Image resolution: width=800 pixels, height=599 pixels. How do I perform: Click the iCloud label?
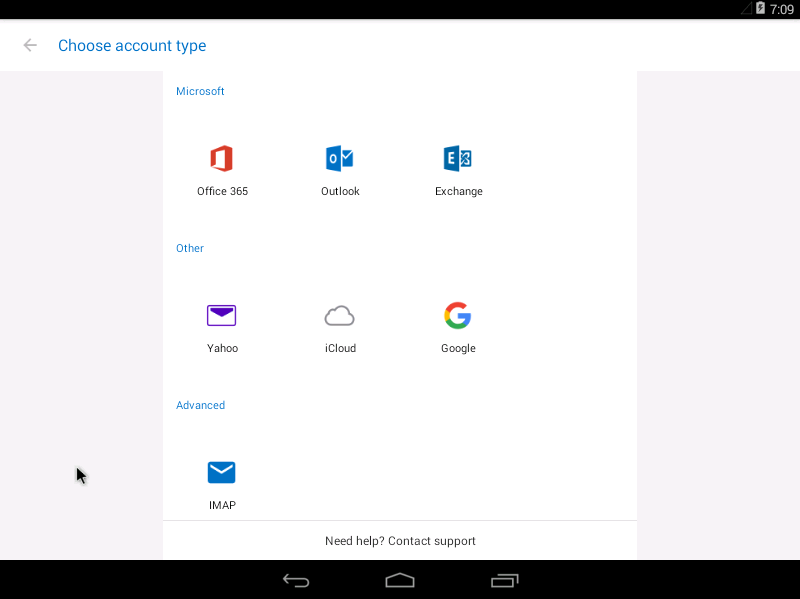click(340, 348)
